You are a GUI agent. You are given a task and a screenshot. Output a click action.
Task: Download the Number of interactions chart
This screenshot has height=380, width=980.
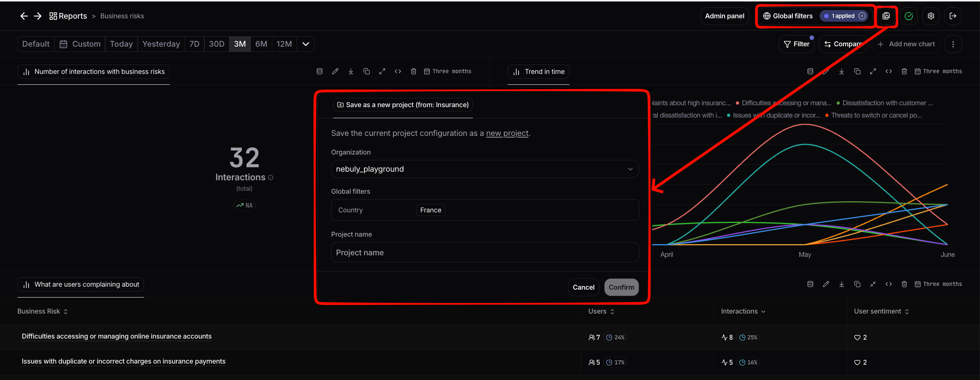pos(351,71)
